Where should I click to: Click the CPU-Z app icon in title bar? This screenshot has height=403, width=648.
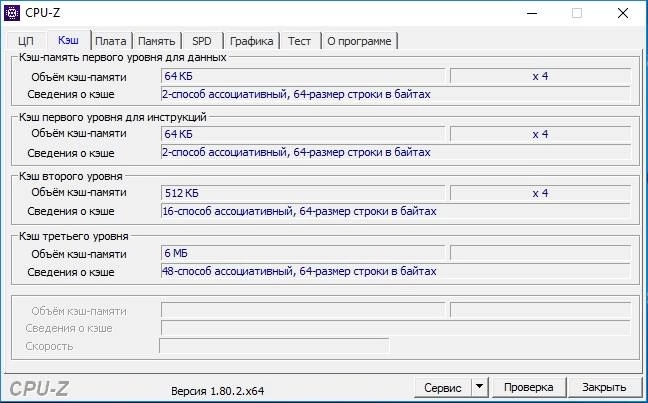(x=12, y=13)
